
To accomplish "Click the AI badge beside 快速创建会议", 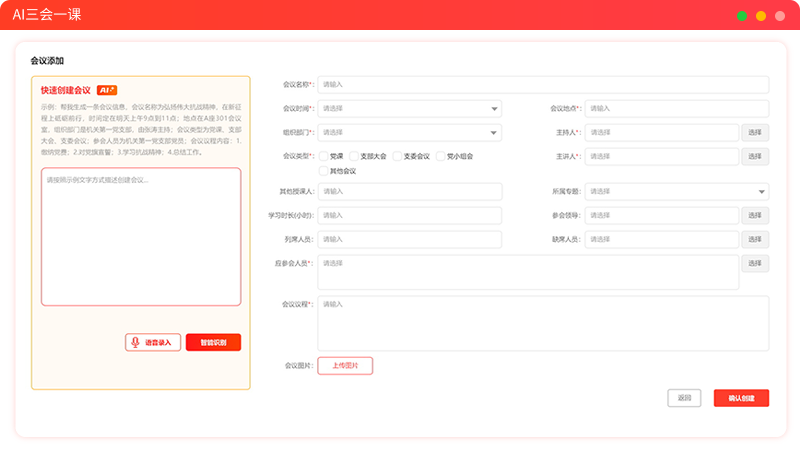I will click(x=107, y=90).
